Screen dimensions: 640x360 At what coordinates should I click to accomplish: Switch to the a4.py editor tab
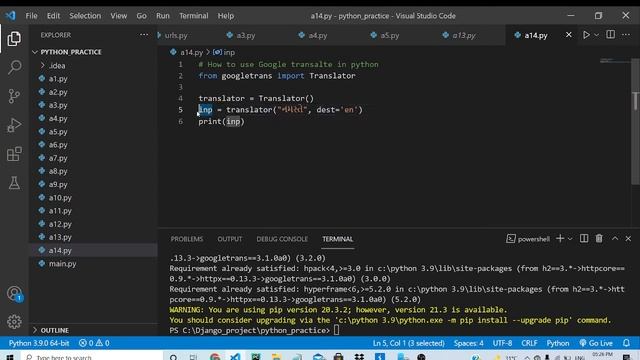click(317, 36)
